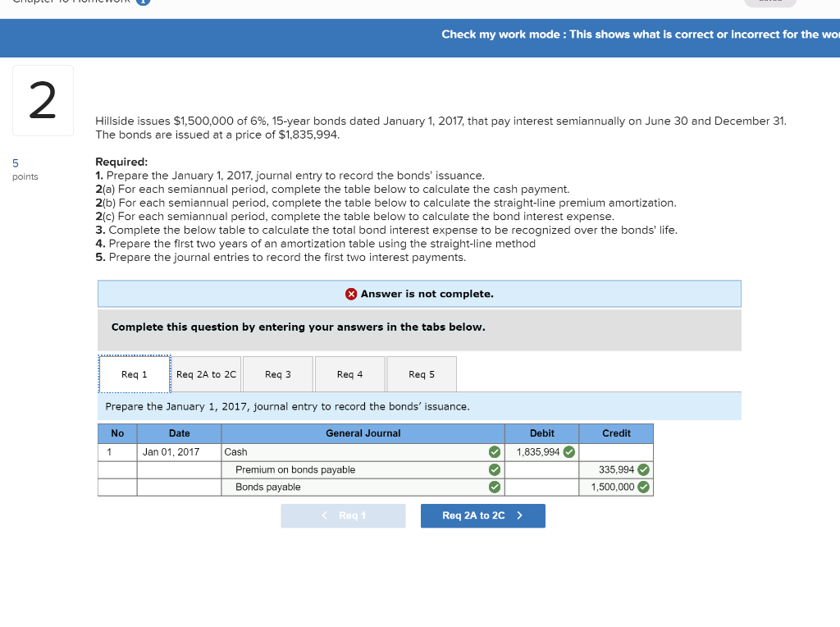Click the question number 2 box
Viewport: 840px width, 627px height.
(43, 101)
